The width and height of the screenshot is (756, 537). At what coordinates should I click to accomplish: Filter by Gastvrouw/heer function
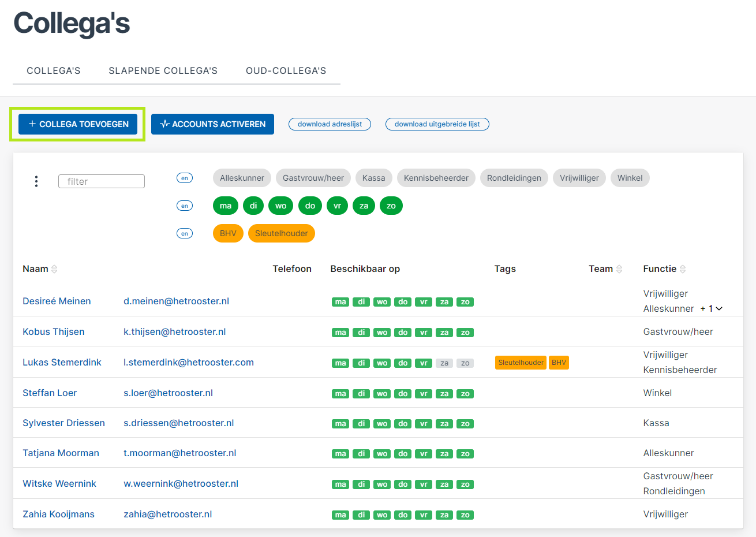click(x=313, y=178)
